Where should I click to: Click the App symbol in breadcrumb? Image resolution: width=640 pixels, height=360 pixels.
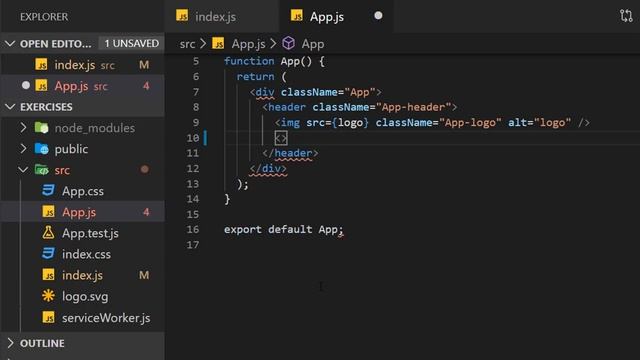[313, 44]
